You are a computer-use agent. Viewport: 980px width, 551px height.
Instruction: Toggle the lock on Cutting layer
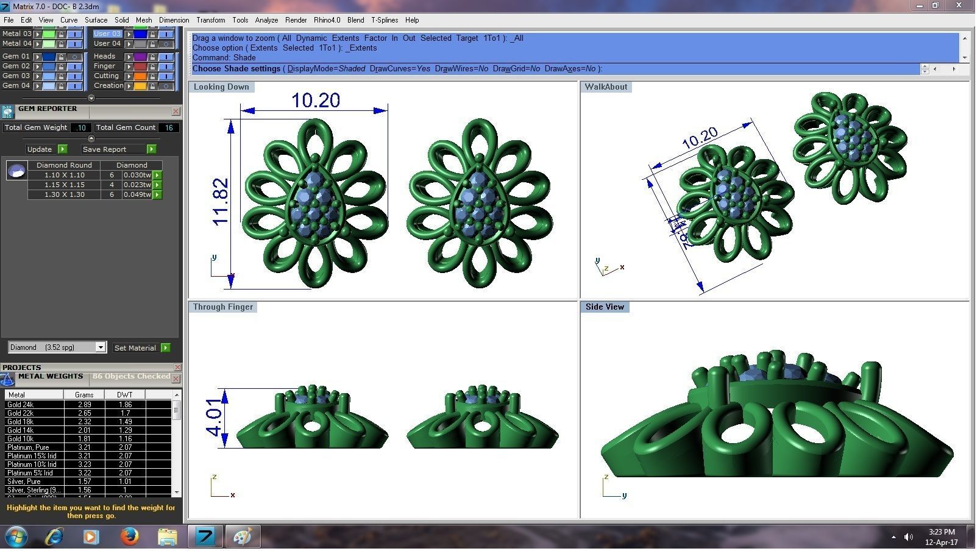click(153, 76)
